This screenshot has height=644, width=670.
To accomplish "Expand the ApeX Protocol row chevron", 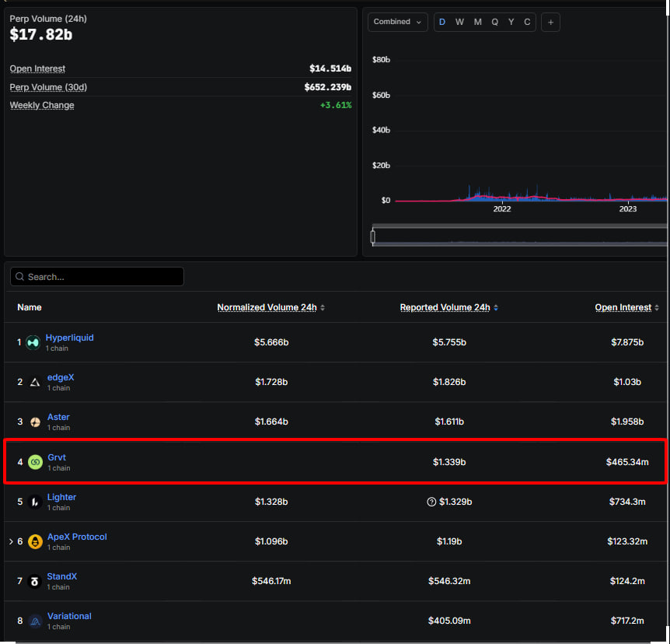I will 11,542.
